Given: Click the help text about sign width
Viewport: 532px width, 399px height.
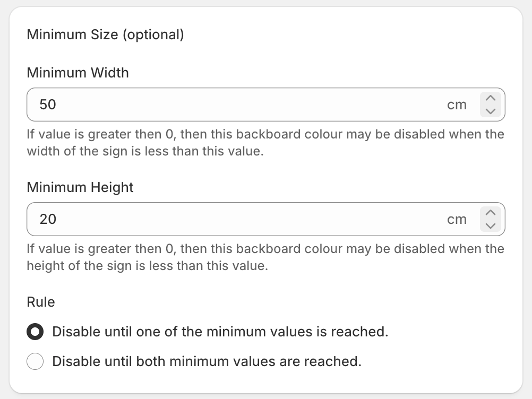Looking at the screenshot, I should [265, 143].
